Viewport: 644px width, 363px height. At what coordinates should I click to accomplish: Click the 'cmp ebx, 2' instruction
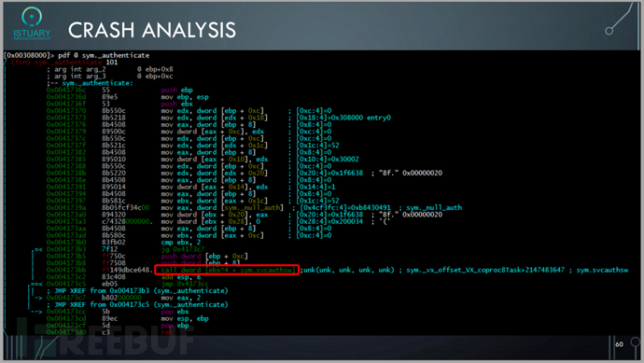click(x=180, y=242)
